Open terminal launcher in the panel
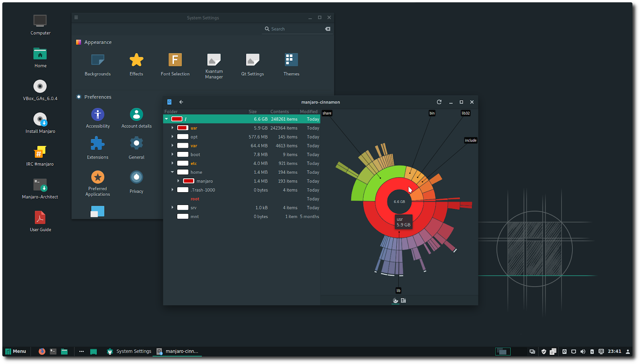640x364 pixels. coord(53,351)
